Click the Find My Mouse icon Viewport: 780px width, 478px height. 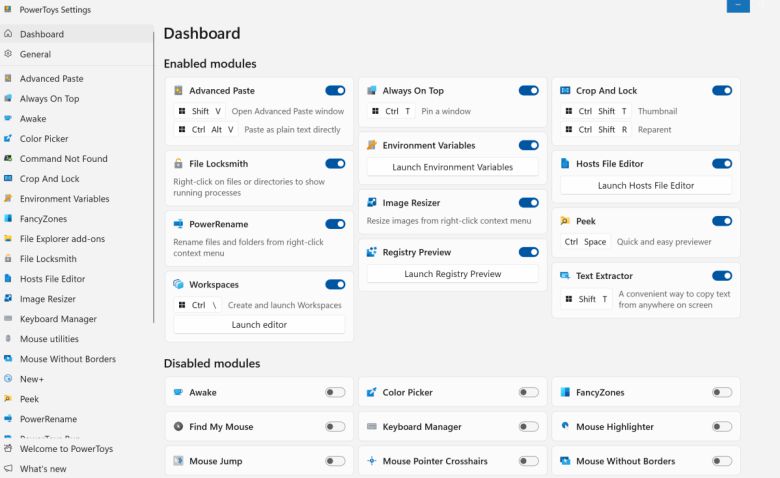pyautogui.click(x=178, y=427)
